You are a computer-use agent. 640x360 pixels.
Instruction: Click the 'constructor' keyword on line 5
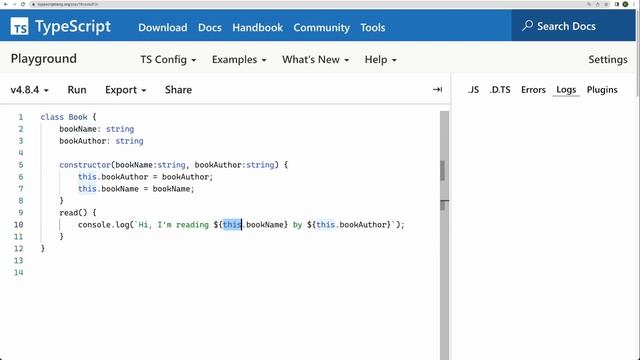85,165
